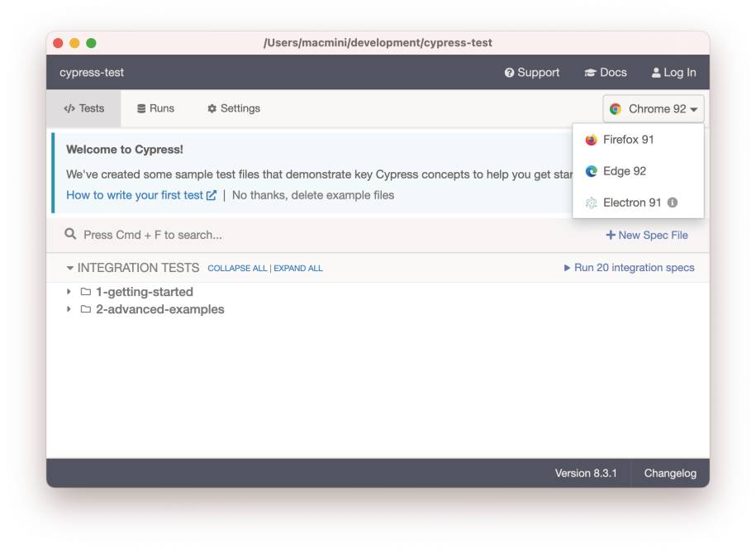
Task: Click the magnifier search icon
Action: [x=70, y=234]
